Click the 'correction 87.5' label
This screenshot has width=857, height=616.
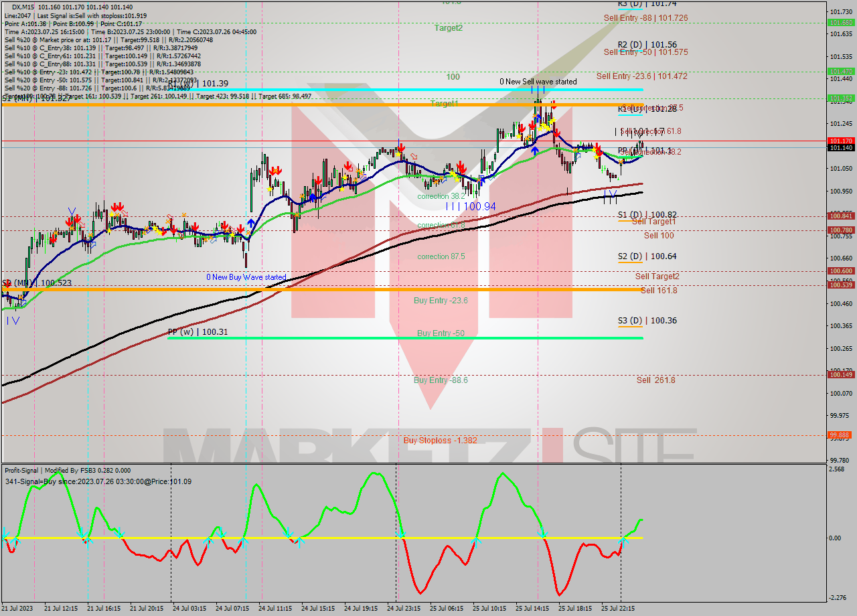click(441, 256)
